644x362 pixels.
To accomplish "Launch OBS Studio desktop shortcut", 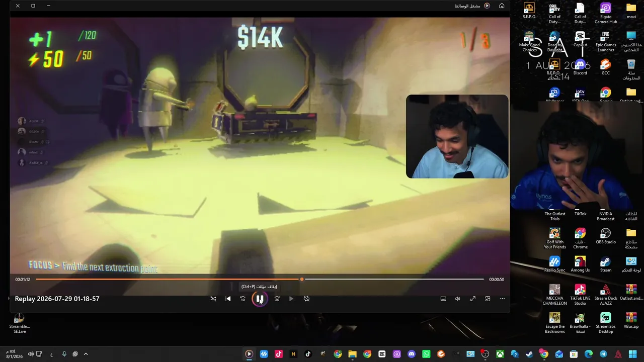I will [606, 236].
